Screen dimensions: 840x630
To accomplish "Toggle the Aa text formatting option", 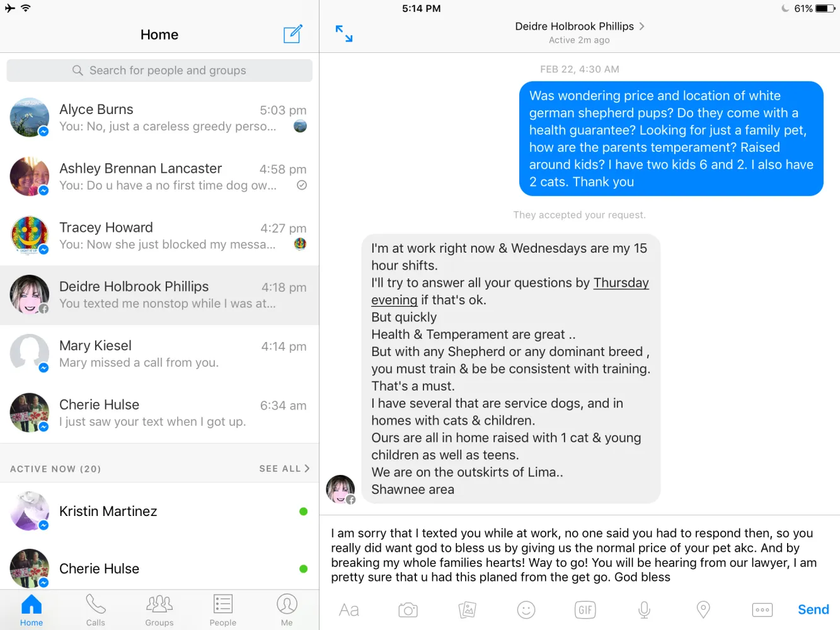I will (348, 610).
